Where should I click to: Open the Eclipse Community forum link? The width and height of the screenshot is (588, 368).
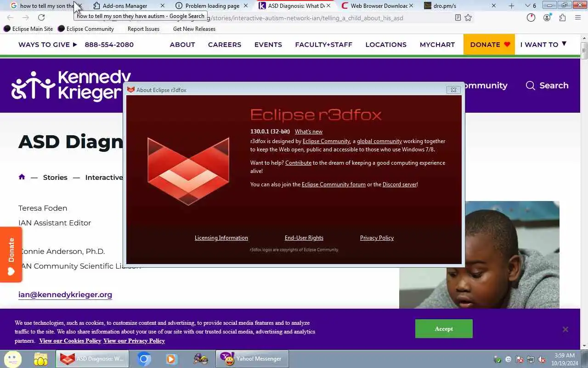[334, 184]
